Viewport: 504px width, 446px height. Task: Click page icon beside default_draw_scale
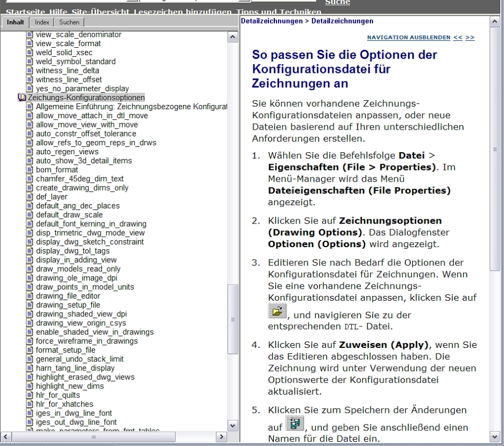(x=29, y=215)
